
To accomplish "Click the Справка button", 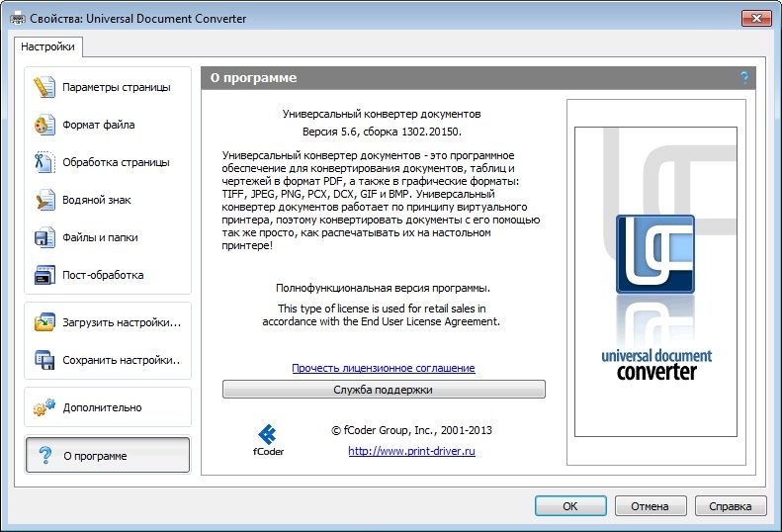I will pyautogui.click(x=731, y=506).
